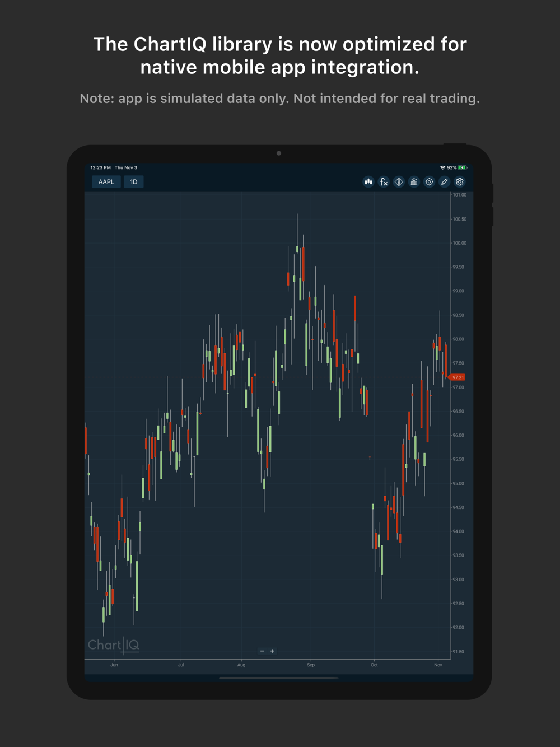Click the Oct label on date axis
Screen dimensions: 560x747
click(374, 665)
